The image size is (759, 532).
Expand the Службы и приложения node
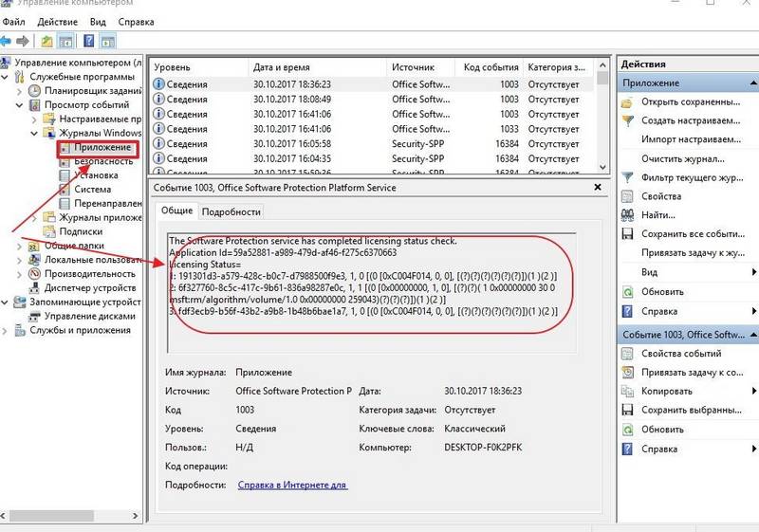(5, 331)
